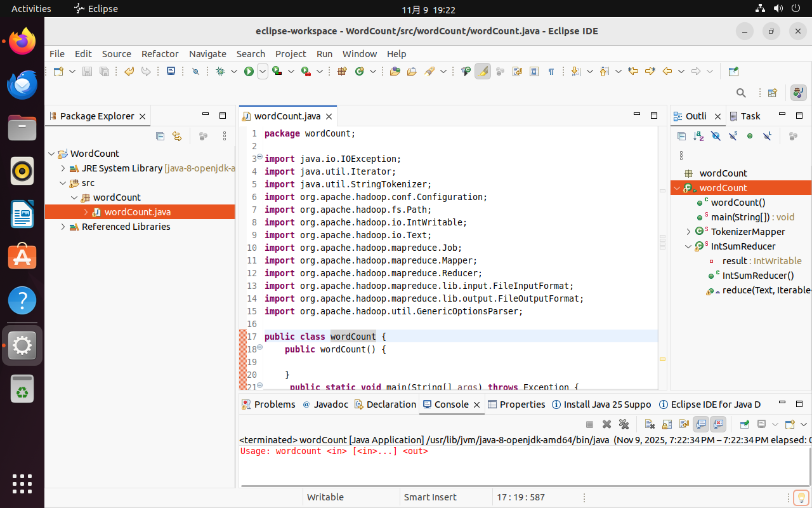812x508 pixels.
Task: Click the Pin Console icon
Action: tap(745, 424)
